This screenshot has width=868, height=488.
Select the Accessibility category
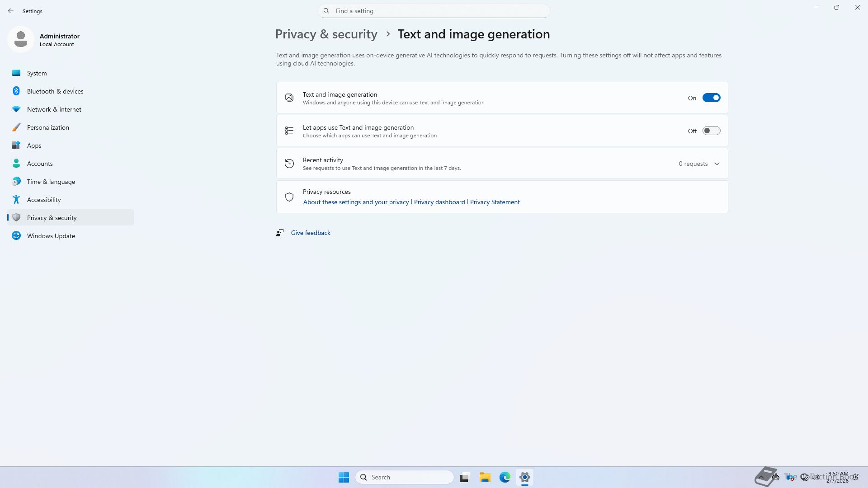44,200
